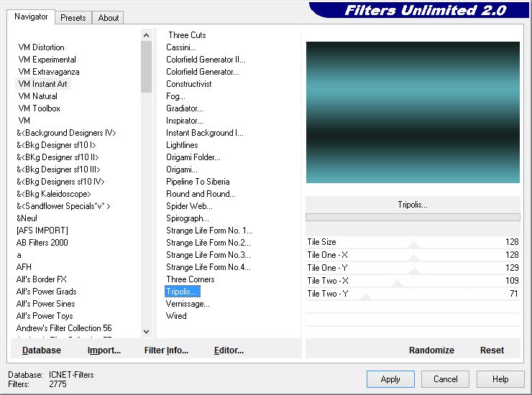The image size is (532, 395).
Task: Switch to the Presets tab
Action: click(73, 18)
